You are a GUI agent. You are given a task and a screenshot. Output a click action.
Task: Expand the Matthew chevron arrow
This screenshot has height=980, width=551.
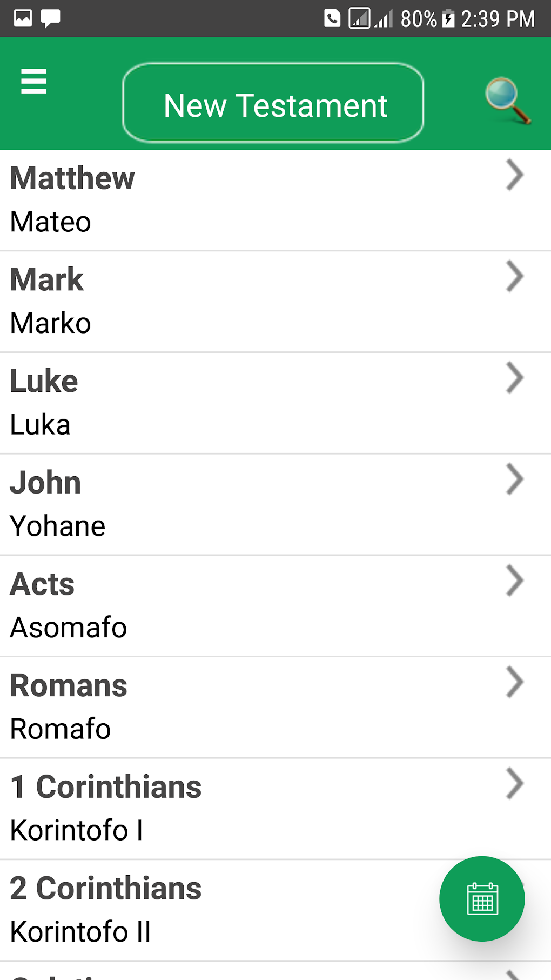515,175
